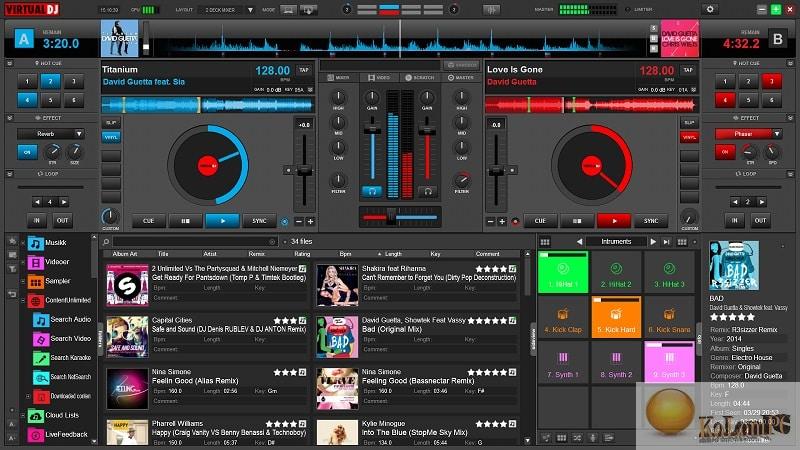The width and height of the screenshot is (800, 450).
Task: Trigger sample pad 4. Kick Clap
Action: pos(563,317)
